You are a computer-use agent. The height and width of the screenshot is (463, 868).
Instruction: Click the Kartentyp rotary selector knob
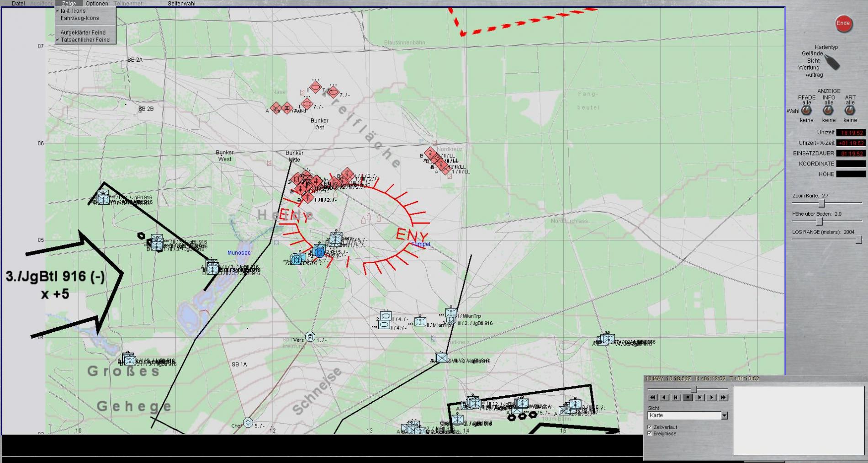tap(832, 62)
